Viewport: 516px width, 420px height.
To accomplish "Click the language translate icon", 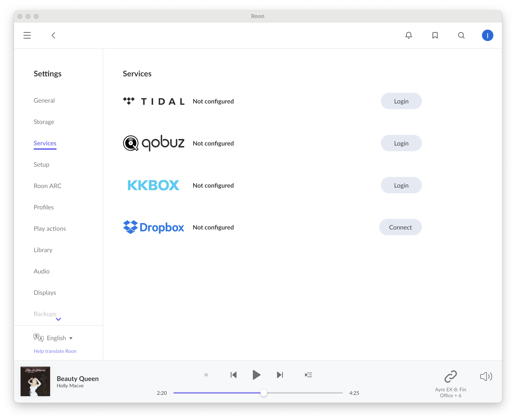I will 38,338.
